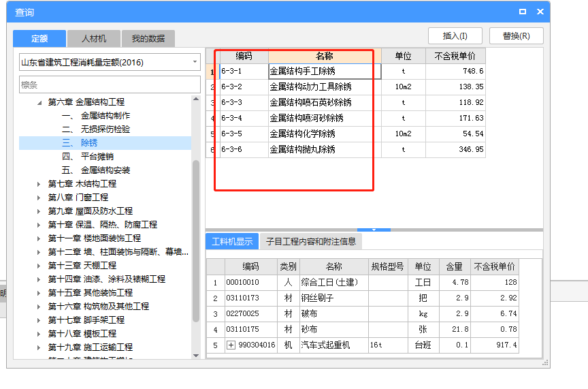Select 第十五章 其他装饰工程 chapter

click(x=91, y=293)
